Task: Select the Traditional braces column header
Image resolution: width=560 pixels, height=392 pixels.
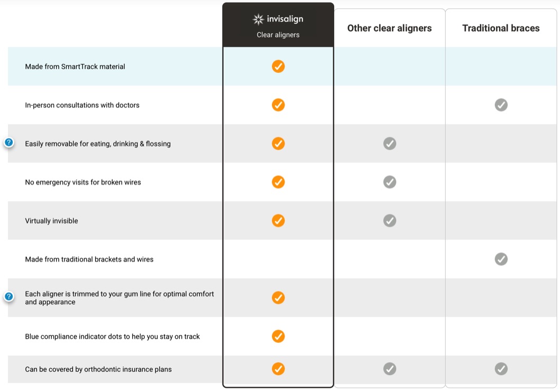Action: click(x=501, y=28)
